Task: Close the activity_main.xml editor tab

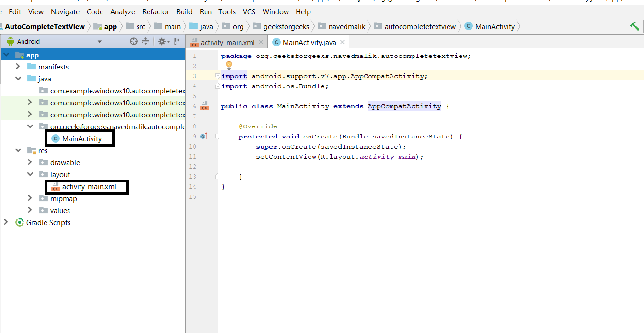Action: 261,42
